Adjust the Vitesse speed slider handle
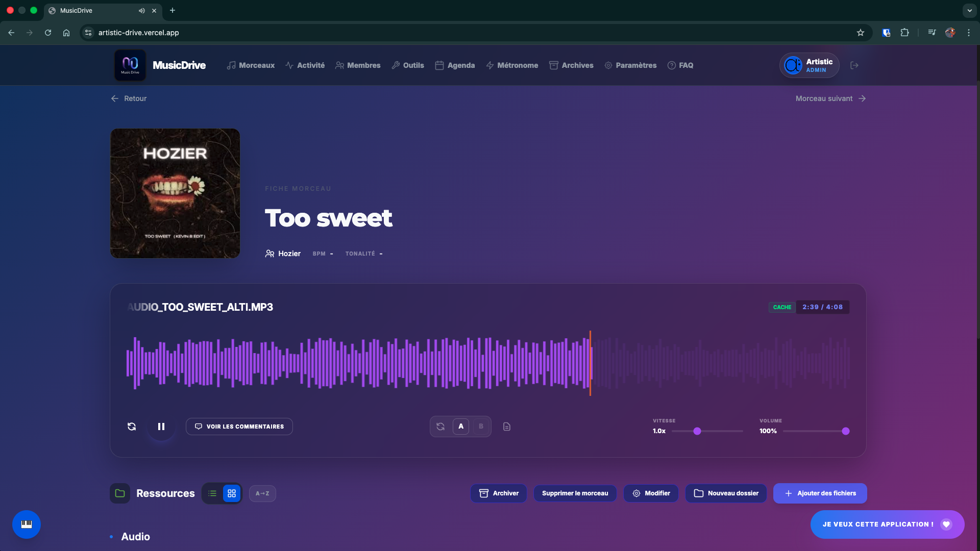Viewport: 980px width, 551px height. (x=697, y=431)
